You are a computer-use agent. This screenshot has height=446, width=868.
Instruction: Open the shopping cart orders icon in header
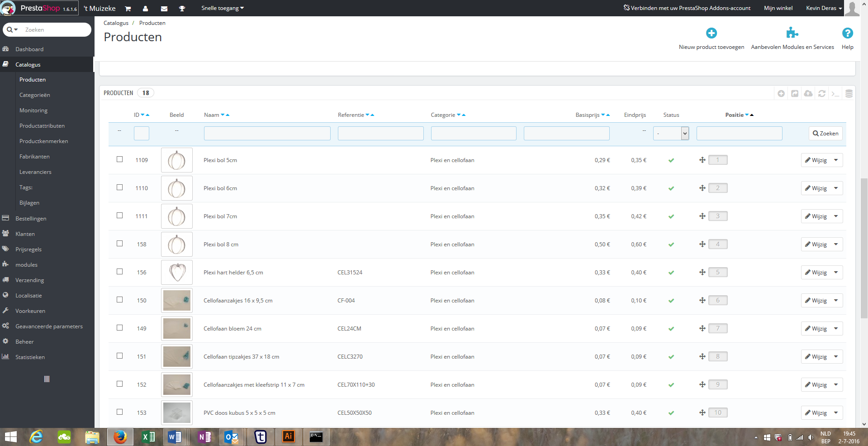pyautogui.click(x=128, y=9)
